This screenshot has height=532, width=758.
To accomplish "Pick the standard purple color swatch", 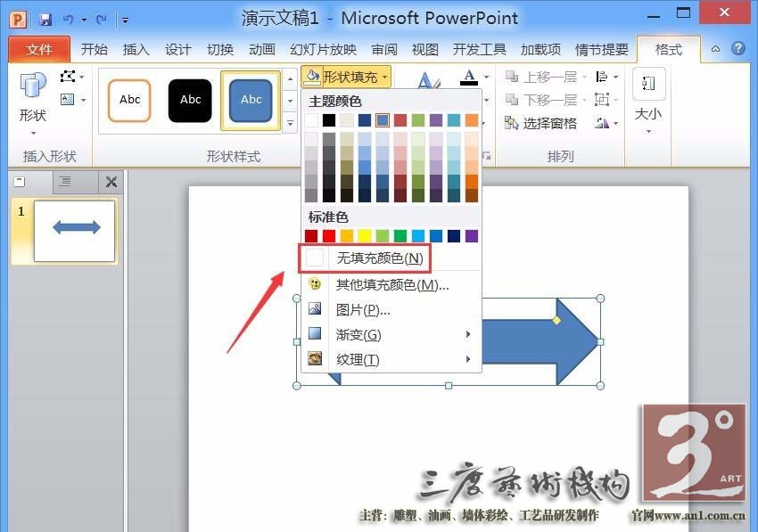I will tap(472, 236).
